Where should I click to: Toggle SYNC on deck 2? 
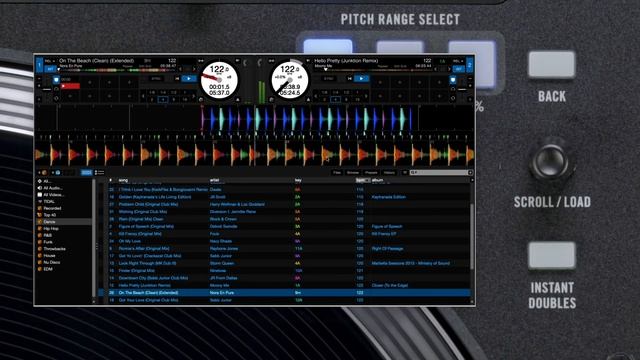point(329,78)
